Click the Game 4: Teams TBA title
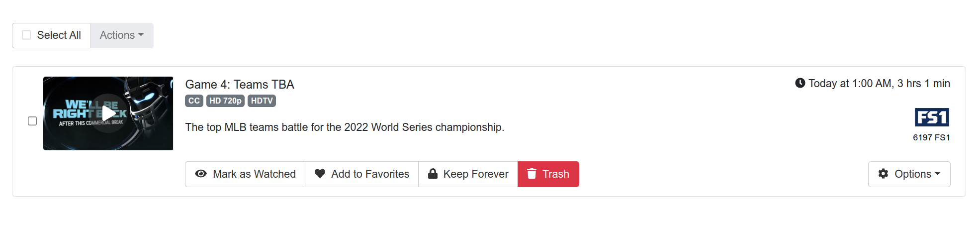 [240, 85]
